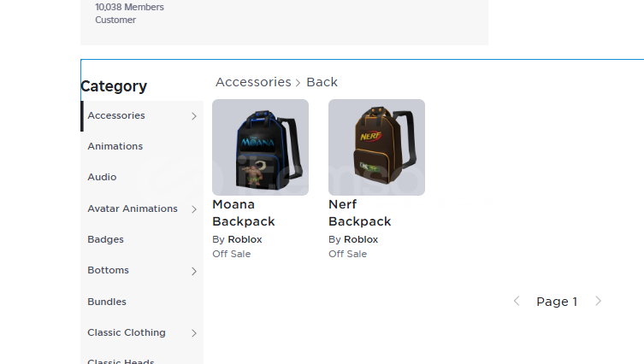Open Roblox creator link under Nerf Backpack

(361, 239)
